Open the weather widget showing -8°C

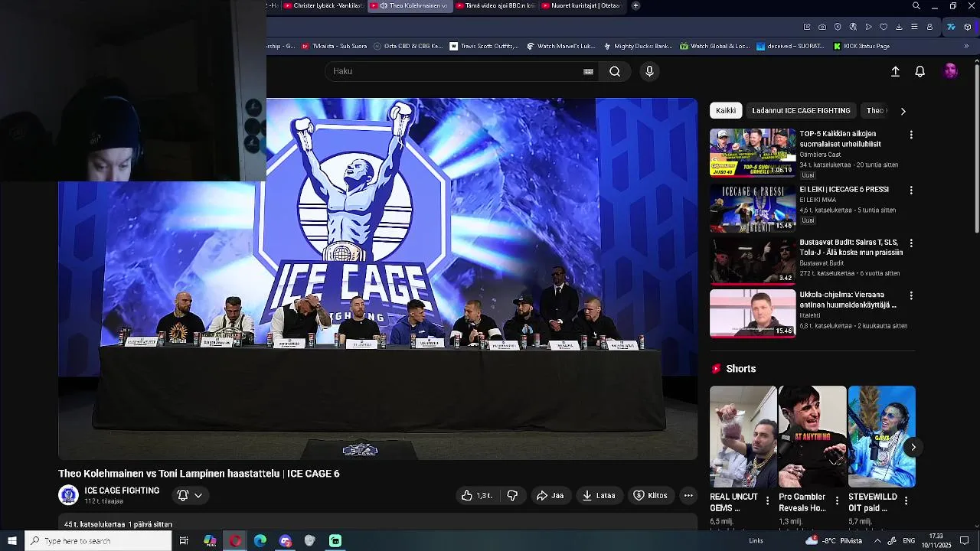834,541
